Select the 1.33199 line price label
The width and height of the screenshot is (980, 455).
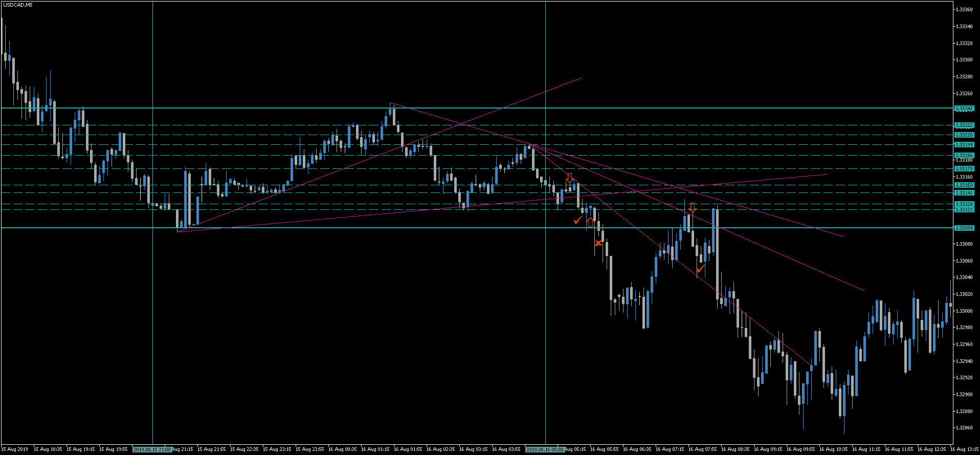[965, 145]
